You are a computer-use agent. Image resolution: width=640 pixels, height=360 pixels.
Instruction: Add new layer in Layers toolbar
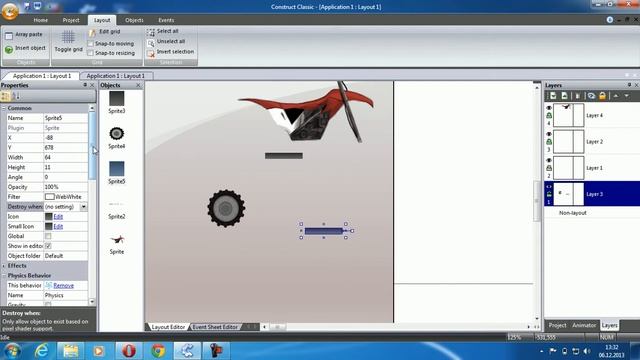[553, 96]
